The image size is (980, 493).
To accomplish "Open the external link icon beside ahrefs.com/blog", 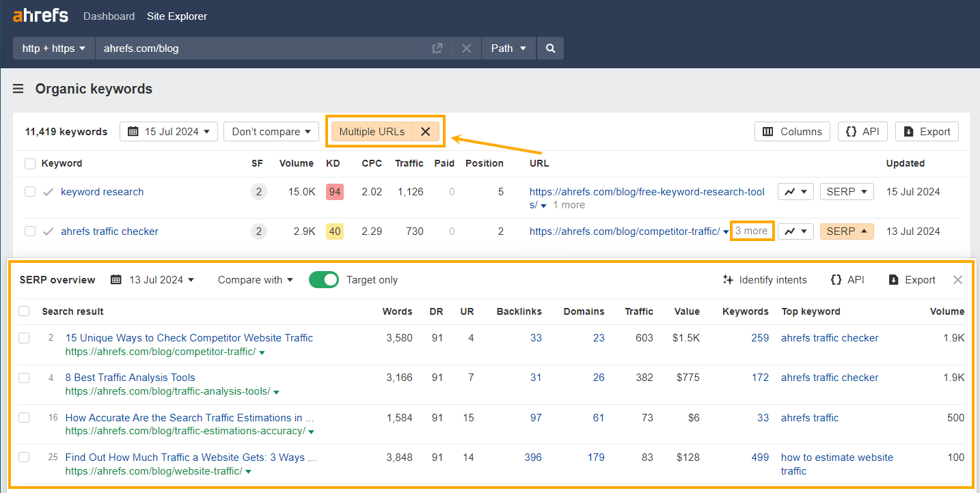I will tap(437, 48).
